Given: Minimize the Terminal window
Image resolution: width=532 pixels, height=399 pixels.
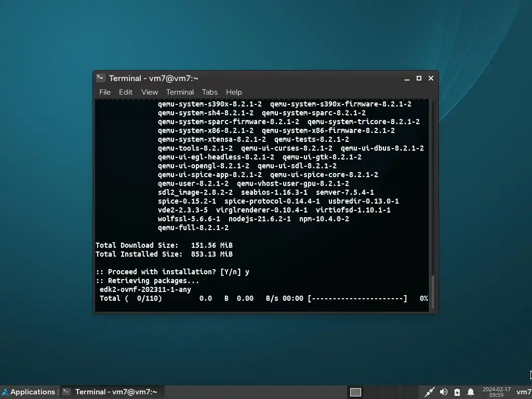Looking at the screenshot, I should tap(407, 78).
